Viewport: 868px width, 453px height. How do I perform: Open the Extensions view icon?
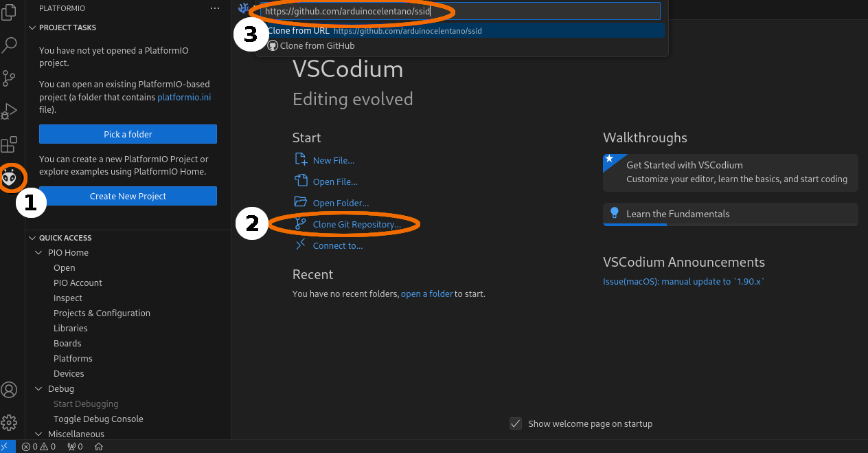click(9, 145)
